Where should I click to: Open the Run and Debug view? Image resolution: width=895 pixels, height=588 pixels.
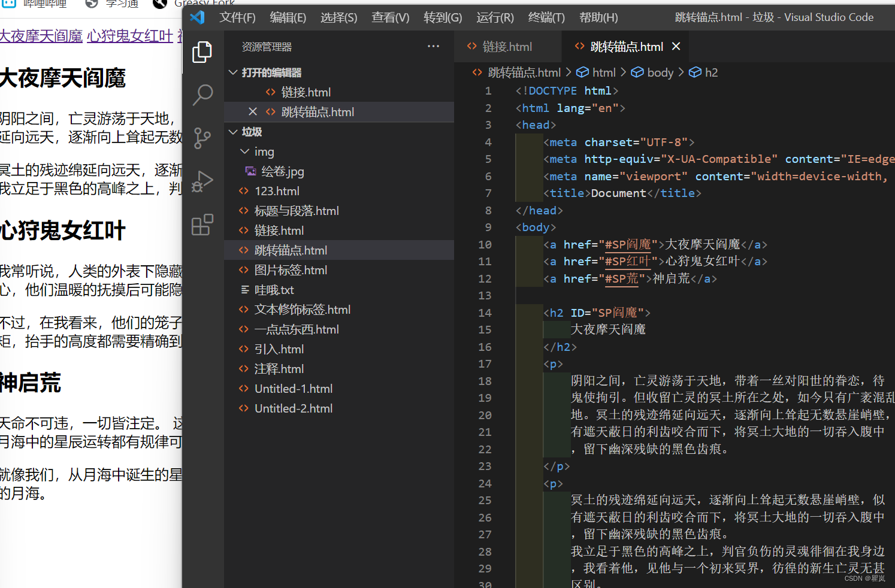pos(202,181)
